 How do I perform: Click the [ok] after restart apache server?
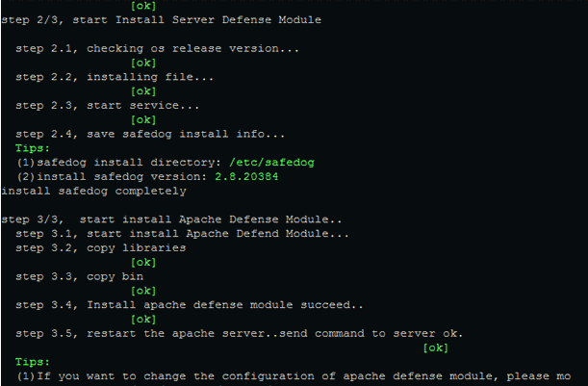click(435, 347)
